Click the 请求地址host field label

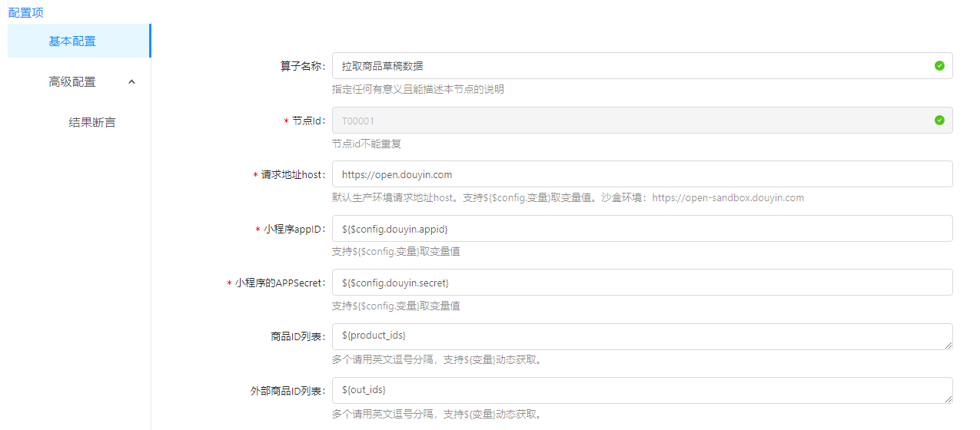[x=292, y=175]
